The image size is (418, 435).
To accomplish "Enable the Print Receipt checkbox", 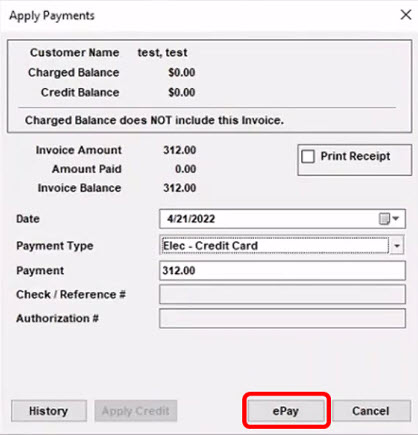I will coord(308,156).
